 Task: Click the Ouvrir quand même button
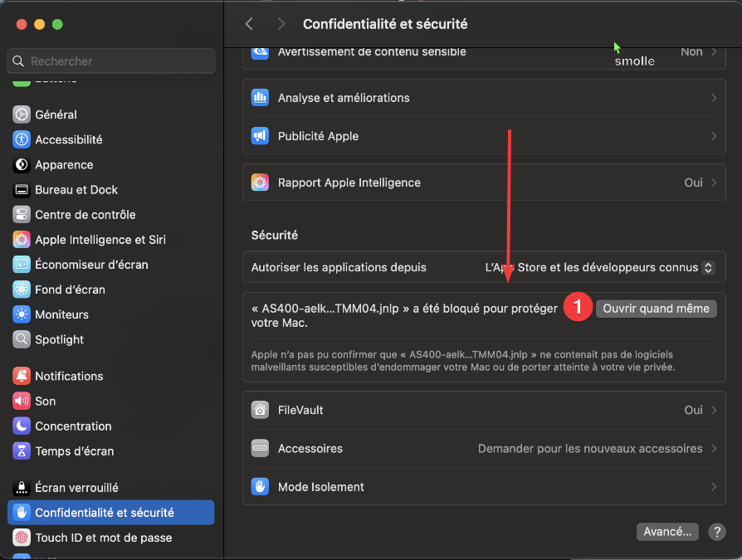(x=656, y=309)
